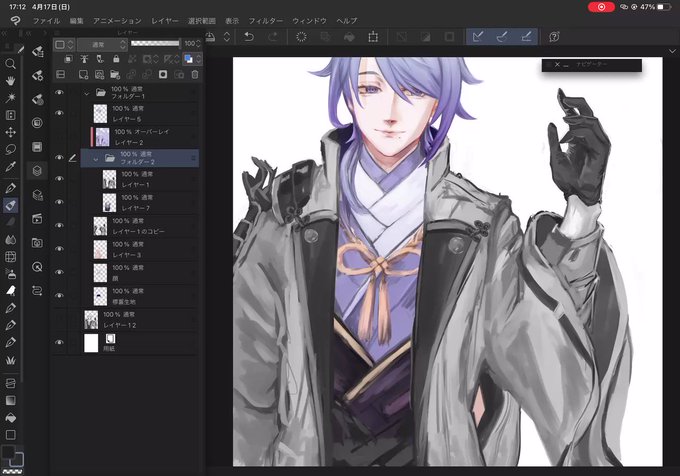Toggle clip to layer below icon
The width and height of the screenshot is (680, 476).
pos(69,59)
